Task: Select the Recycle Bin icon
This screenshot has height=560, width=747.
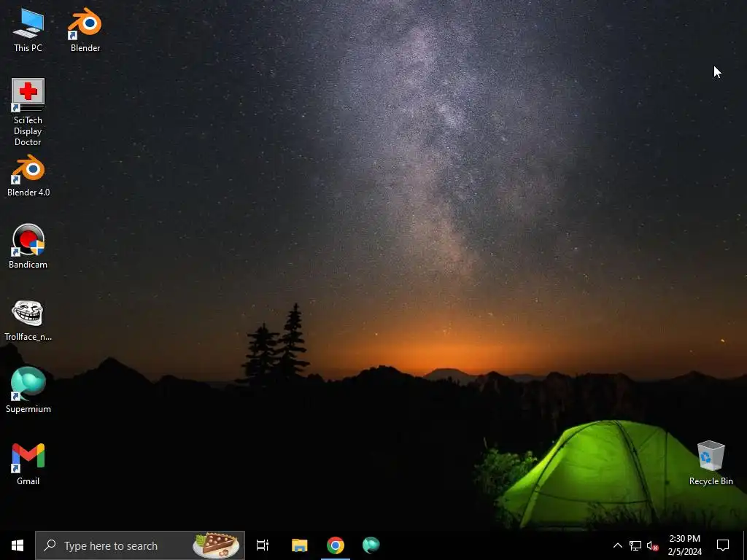Action: coord(711,463)
